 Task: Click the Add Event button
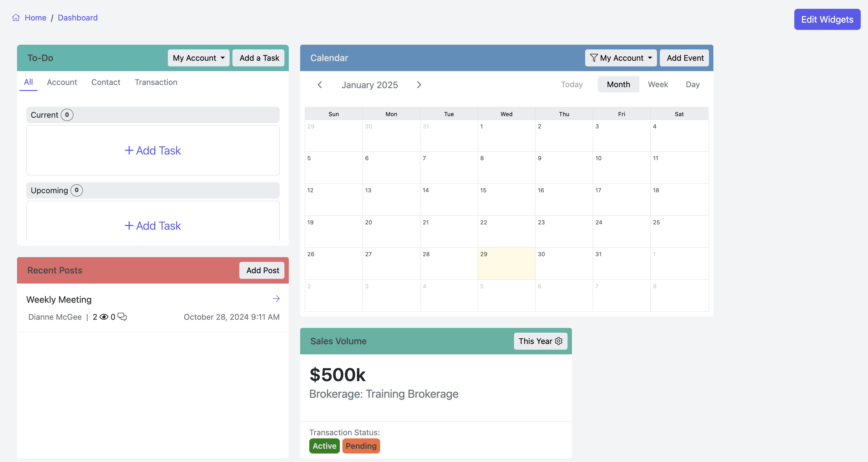pos(685,58)
